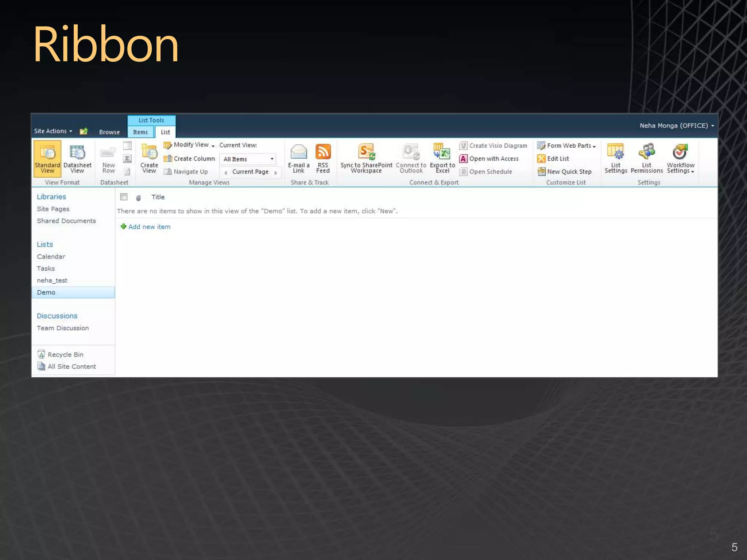Click the Title column header
Image resolution: width=747 pixels, height=560 pixels.
158,197
